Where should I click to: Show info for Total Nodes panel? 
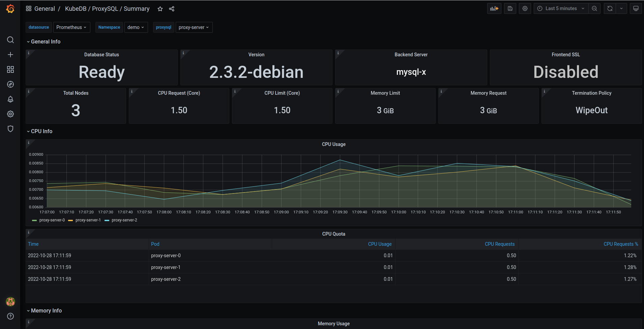pyautogui.click(x=29, y=91)
